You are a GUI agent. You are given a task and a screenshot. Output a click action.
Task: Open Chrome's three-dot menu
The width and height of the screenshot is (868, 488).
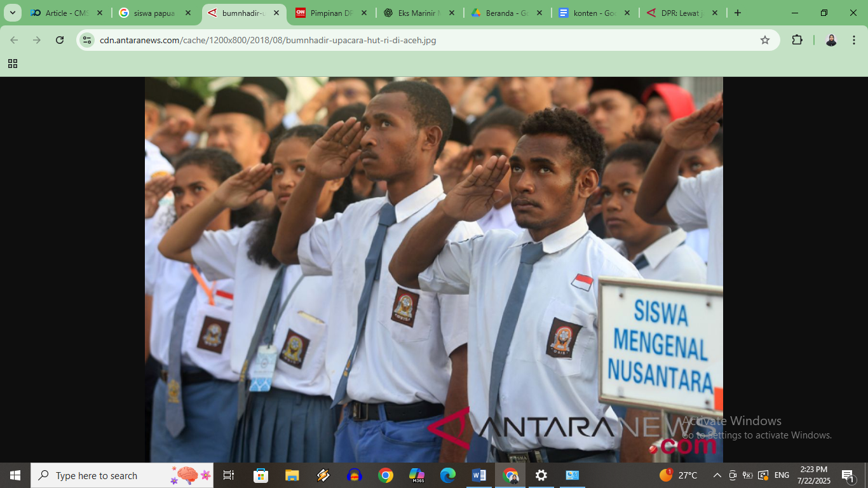click(x=853, y=40)
